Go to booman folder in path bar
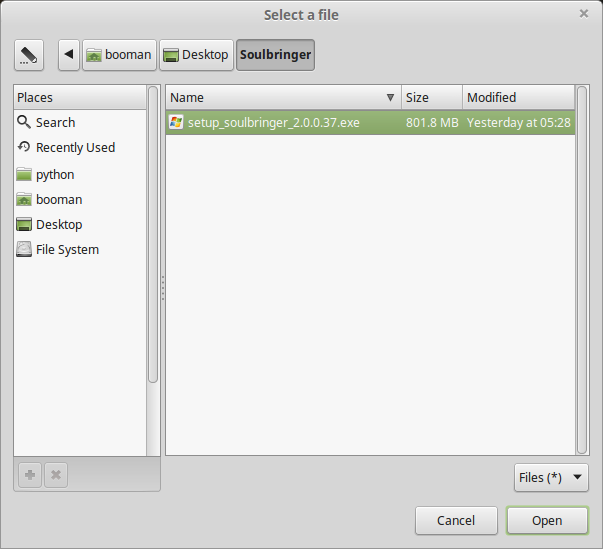 click(119, 55)
